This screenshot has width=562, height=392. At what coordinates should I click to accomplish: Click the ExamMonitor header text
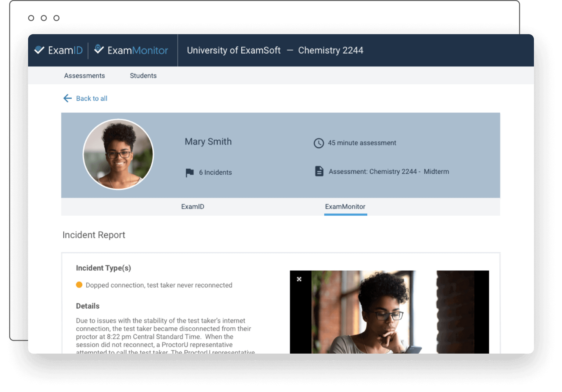pos(138,50)
